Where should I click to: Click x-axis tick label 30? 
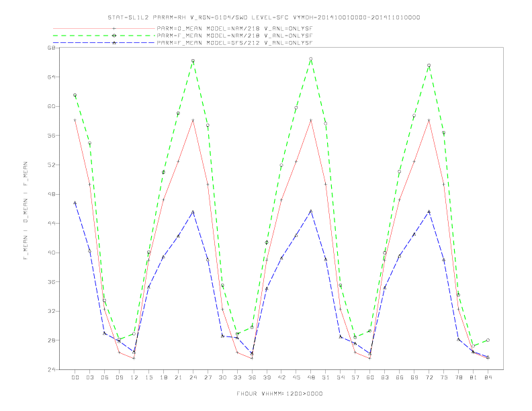(222, 377)
